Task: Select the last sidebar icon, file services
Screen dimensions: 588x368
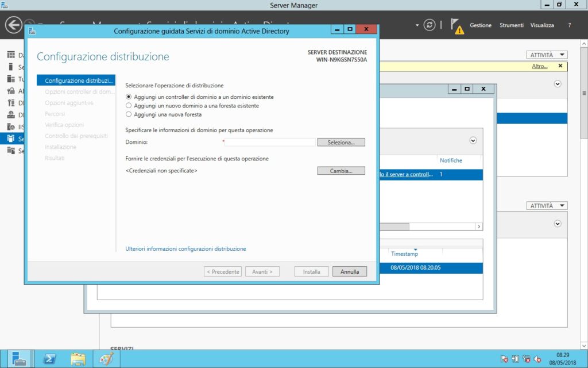Action: (11, 151)
